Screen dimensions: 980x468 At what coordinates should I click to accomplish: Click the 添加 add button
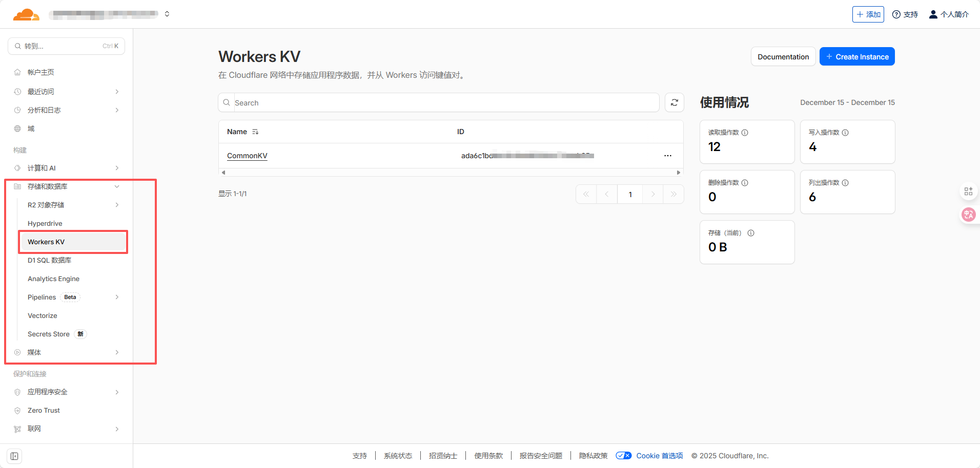point(868,14)
